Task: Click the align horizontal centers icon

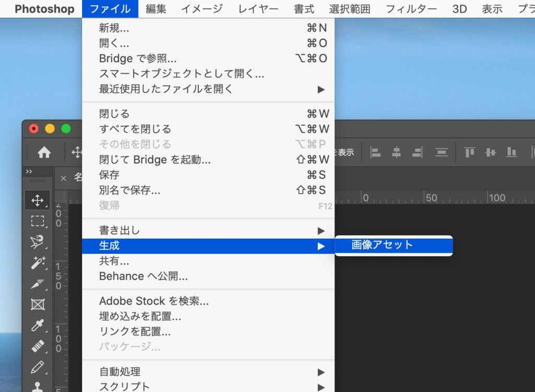Action: (396, 152)
